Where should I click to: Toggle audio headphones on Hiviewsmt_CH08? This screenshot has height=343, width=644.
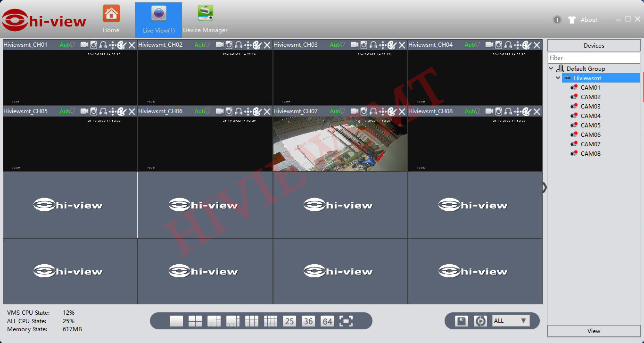pyautogui.click(x=508, y=111)
